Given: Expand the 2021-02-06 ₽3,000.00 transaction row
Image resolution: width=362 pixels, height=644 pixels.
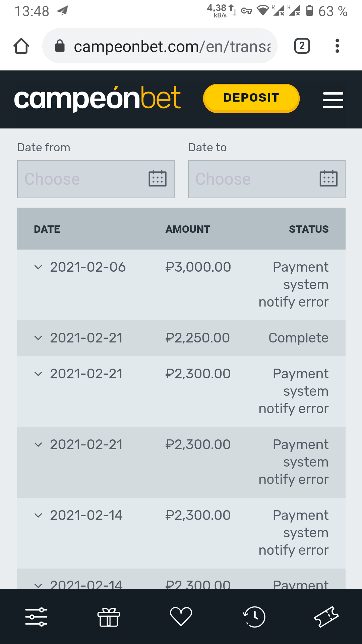Looking at the screenshot, I should tap(38, 267).
